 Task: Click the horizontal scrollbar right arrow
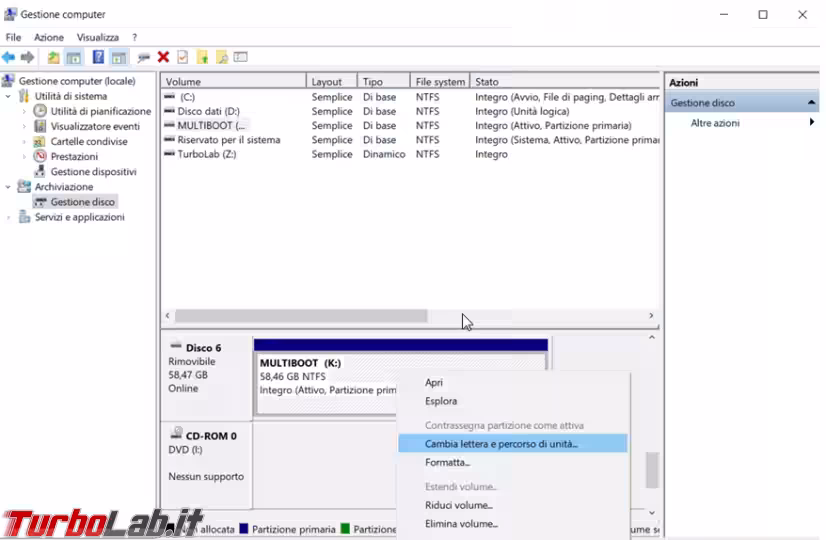(651, 316)
